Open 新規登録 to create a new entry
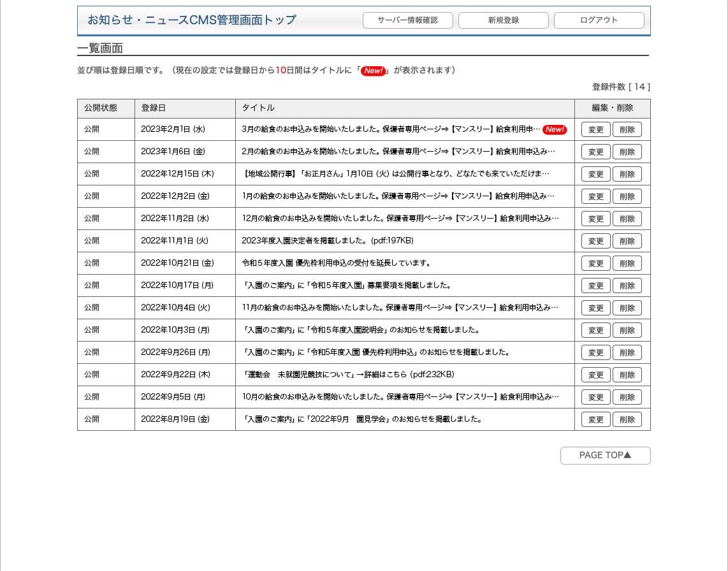Image resolution: width=728 pixels, height=571 pixels. pos(503,20)
